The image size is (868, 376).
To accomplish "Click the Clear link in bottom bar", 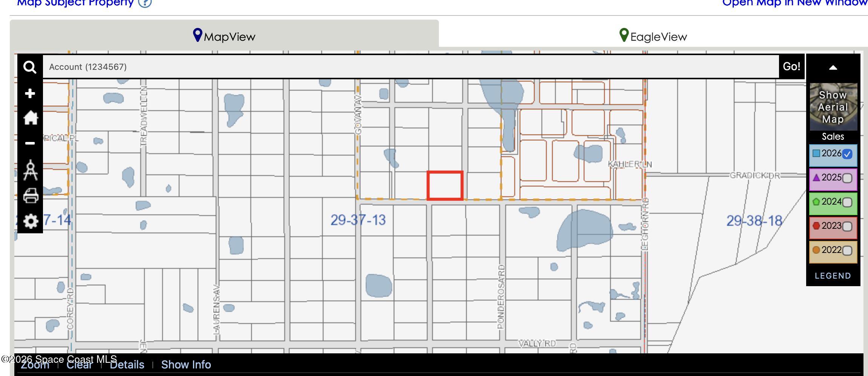I will click(x=79, y=365).
